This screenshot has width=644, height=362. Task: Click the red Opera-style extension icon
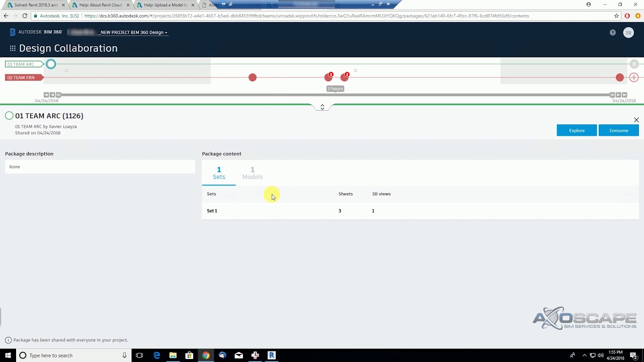627,16
